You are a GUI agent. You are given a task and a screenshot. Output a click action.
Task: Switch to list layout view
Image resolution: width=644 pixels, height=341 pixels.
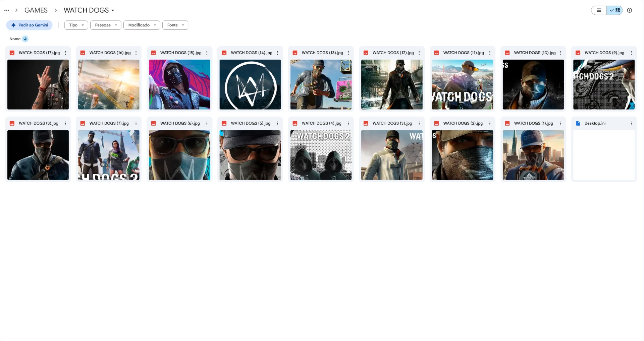(599, 10)
